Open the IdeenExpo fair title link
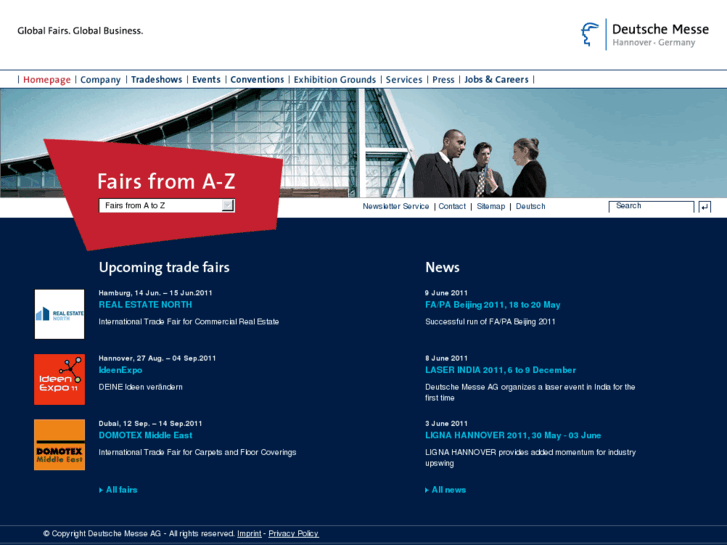Image resolution: width=727 pixels, height=545 pixels. pyautogui.click(x=120, y=370)
